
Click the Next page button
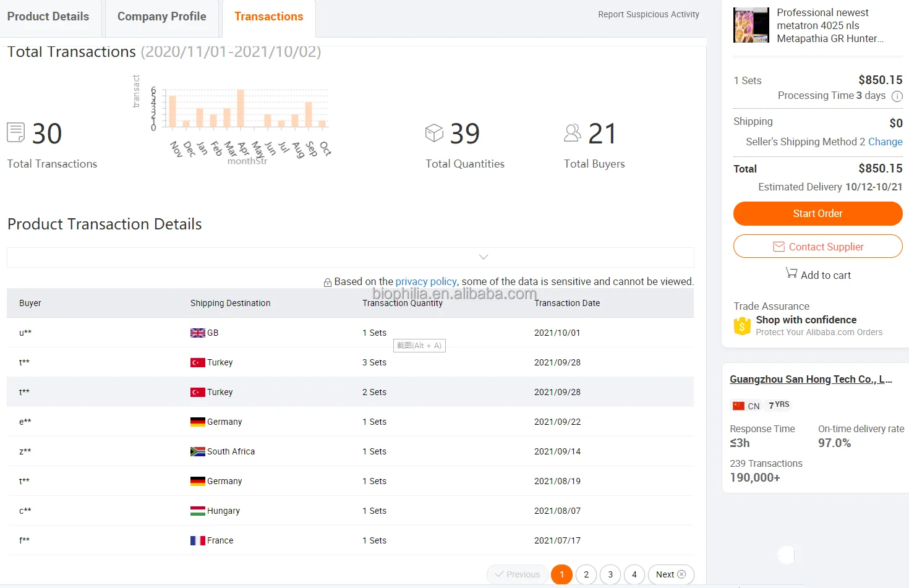click(671, 574)
